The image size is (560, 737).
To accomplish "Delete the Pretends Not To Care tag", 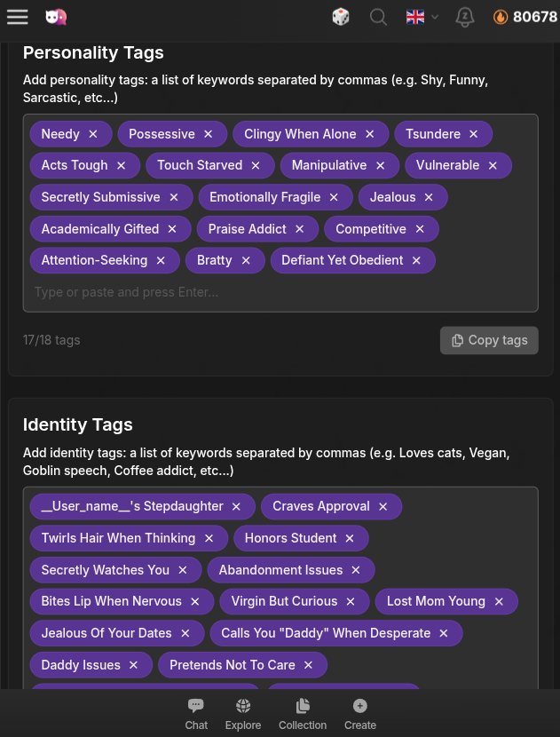I will coord(309,665).
